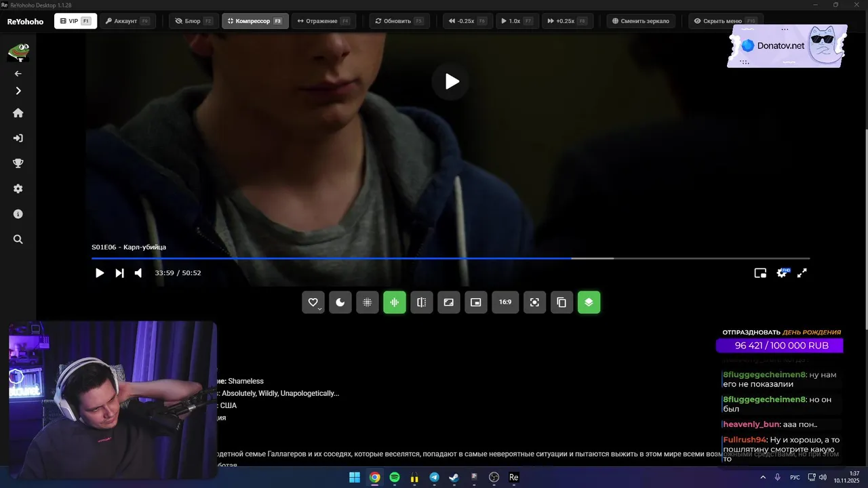868x488 pixels.
Task: Open OBS Studio from the taskbar
Action: pos(494,478)
